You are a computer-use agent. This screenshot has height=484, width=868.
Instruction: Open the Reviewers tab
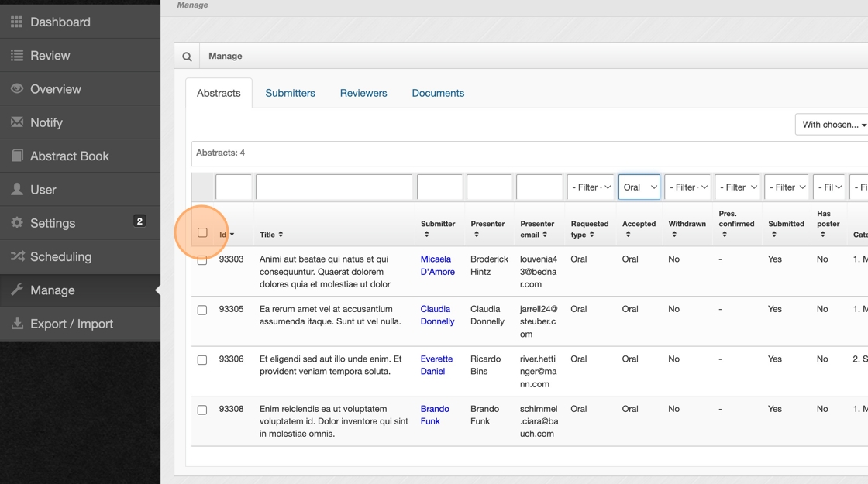coord(363,93)
